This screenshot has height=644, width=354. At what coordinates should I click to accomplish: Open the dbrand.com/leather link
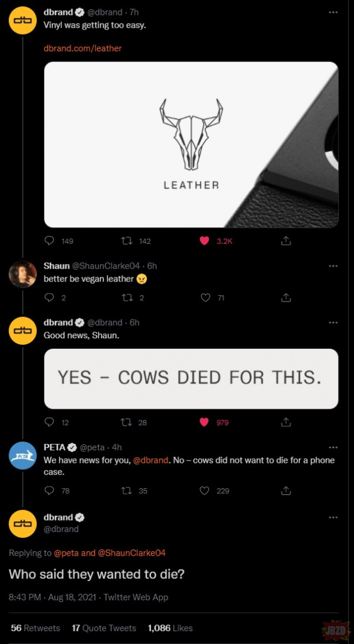click(x=83, y=48)
